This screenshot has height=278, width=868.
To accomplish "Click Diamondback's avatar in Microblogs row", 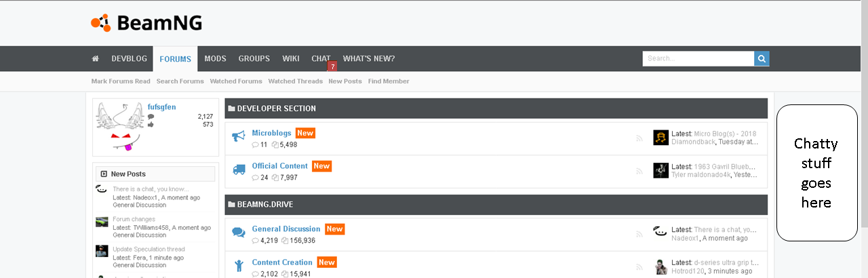I will [660, 138].
